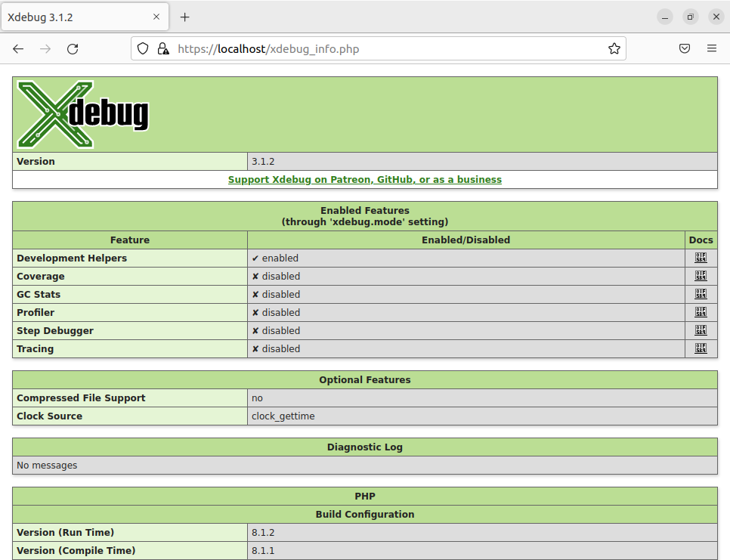Viewport: 730px width, 560px height.
Task: Click the forward navigation arrow
Action: (x=45, y=49)
